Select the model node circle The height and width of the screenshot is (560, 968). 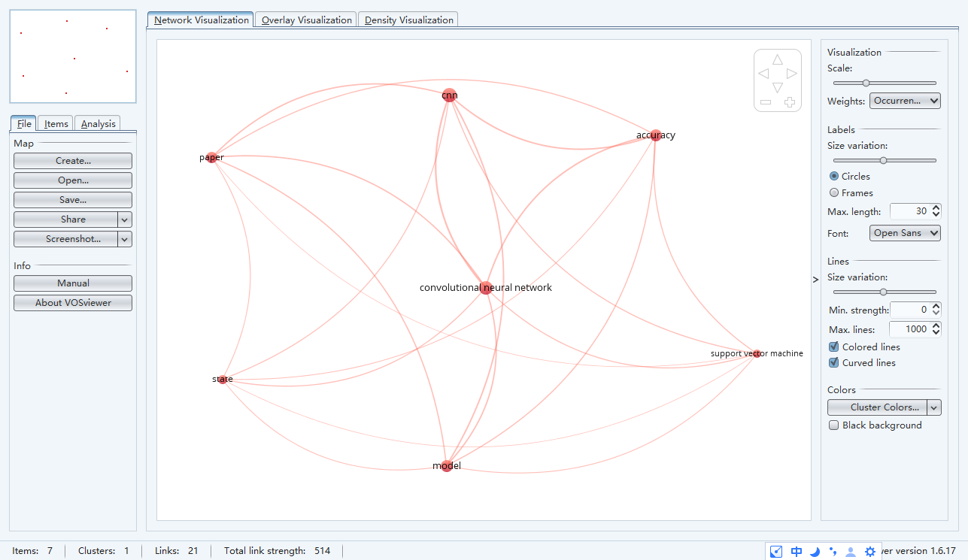447,466
